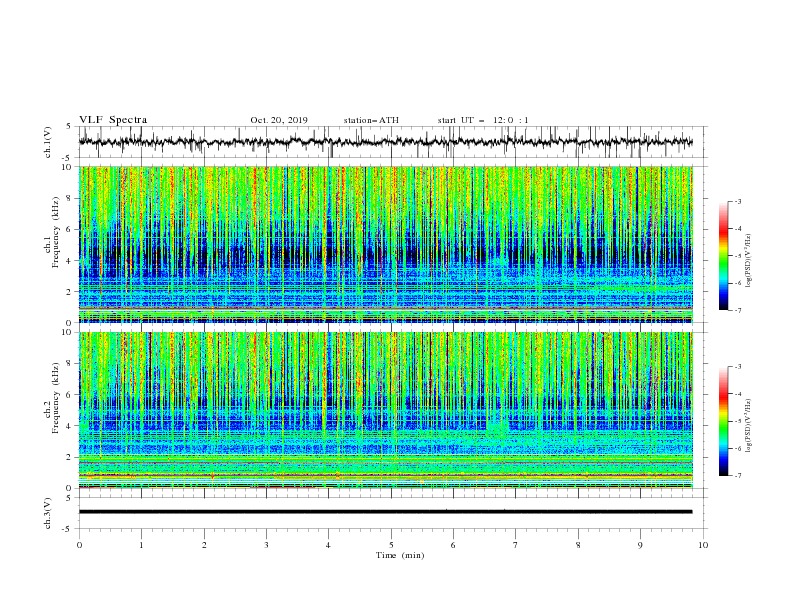Click the ch.2 PSD color scale bar
This screenshot has height=612, width=792.
[x=723, y=421]
